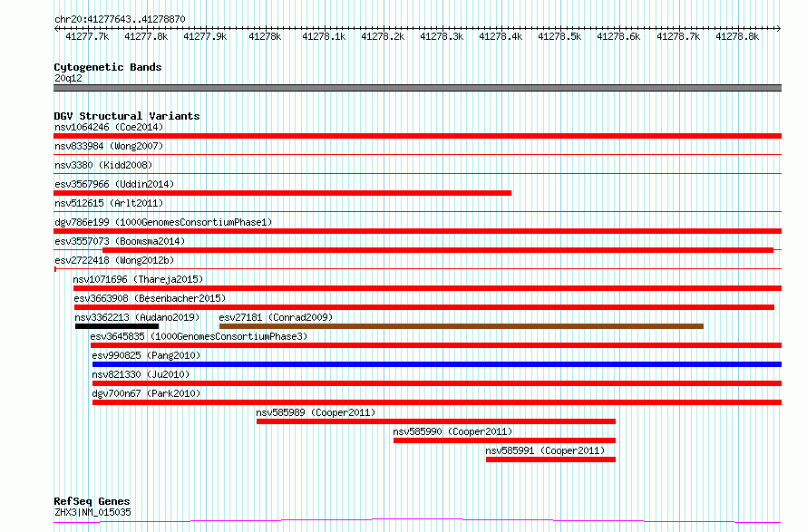The width and height of the screenshot is (807, 532).
Task: Click the red nsv585991 Cooper2011 variant bar
Action: (x=550, y=459)
